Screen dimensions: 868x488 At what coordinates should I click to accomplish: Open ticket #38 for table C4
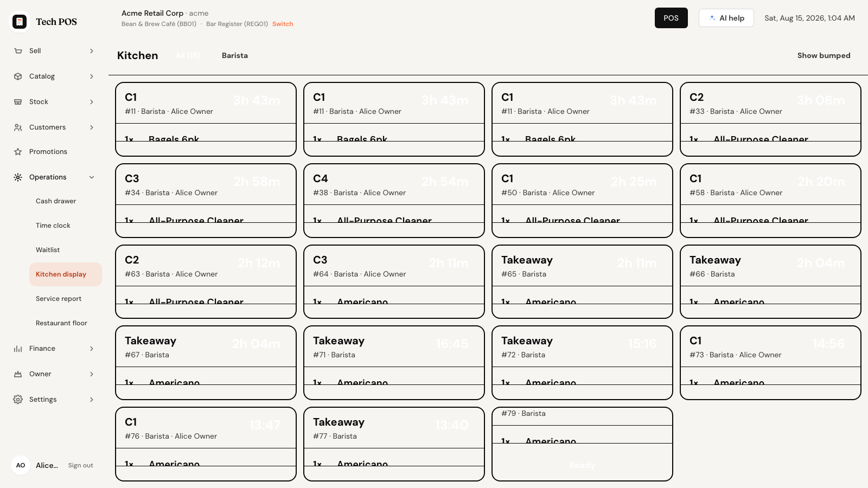tap(394, 201)
